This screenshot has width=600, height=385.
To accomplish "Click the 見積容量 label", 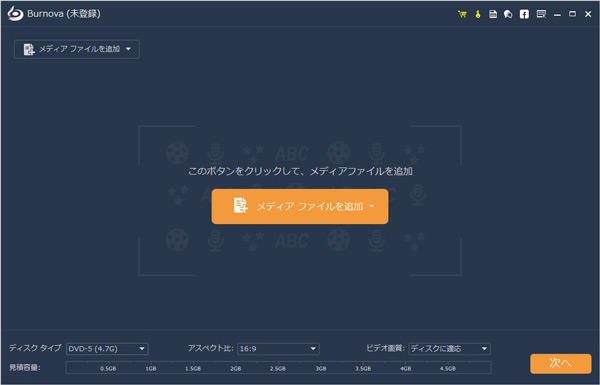I will (24, 367).
